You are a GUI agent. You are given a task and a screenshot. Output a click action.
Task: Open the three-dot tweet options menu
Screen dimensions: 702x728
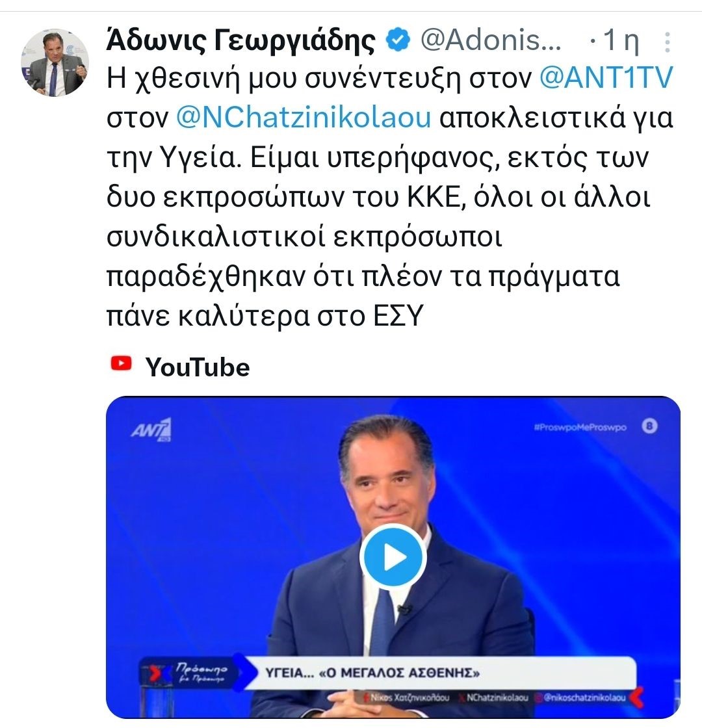coord(667,42)
